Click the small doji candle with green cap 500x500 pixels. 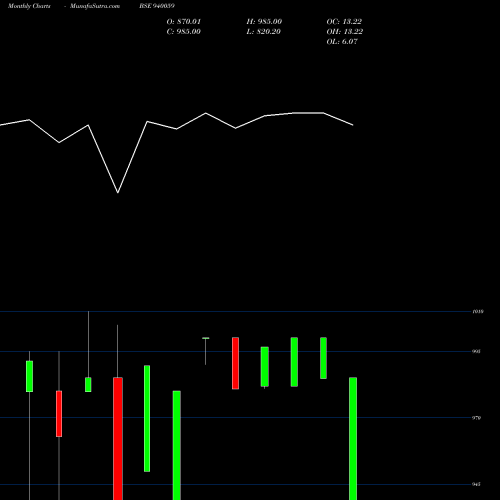[x=206, y=351]
